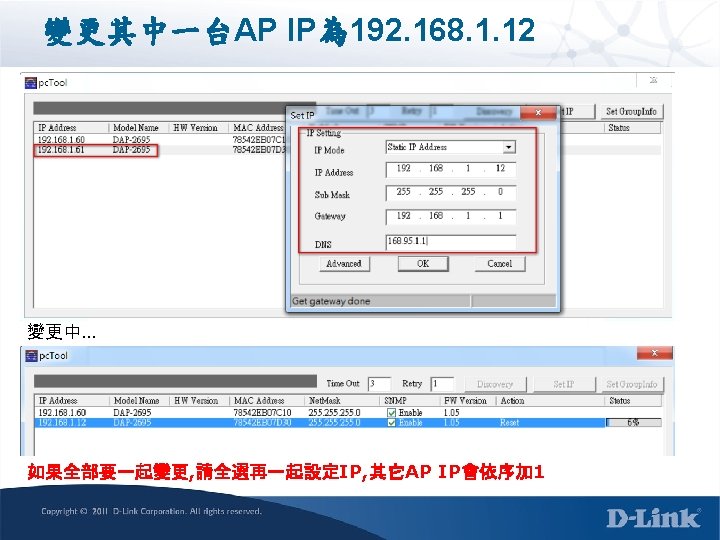
Task: Click Discovery button in lower pcTool window
Action: tap(495, 384)
